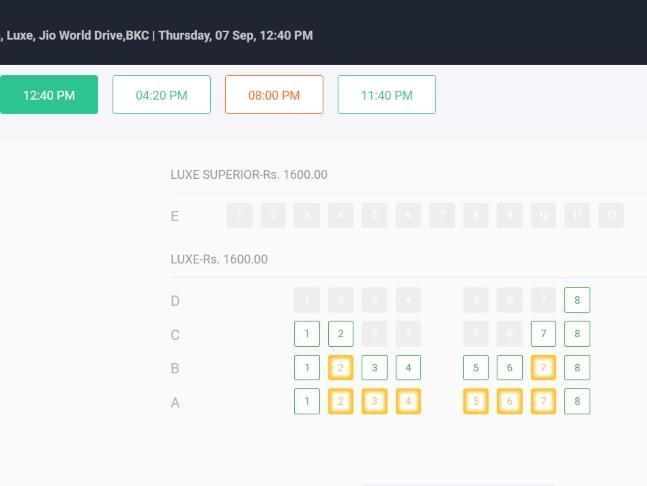Image resolution: width=647 pixels, height=486 pixels.
Task: Select seat C2 in row C
Action: pyautogui.click(x=340, y=334)
